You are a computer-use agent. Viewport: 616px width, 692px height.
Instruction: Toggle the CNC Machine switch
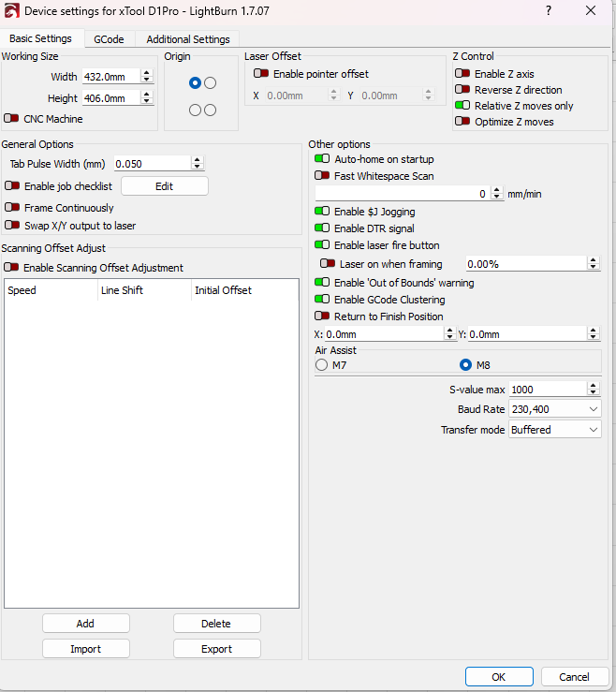[11, 119]
